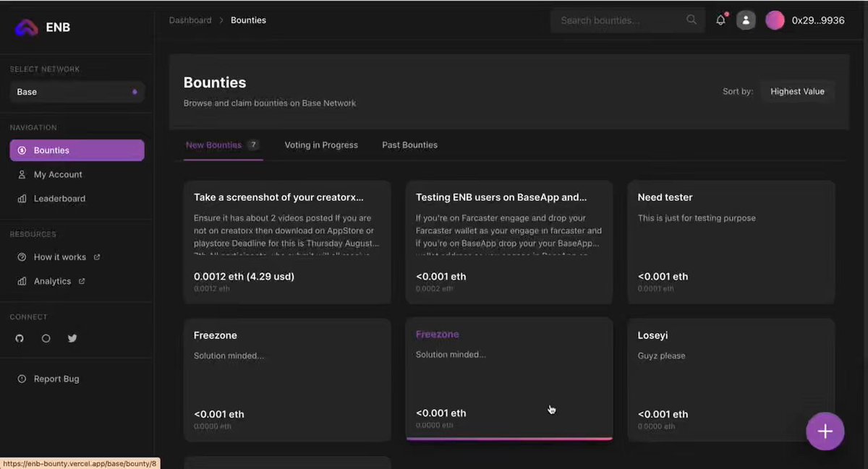Click the pink wallet avatar

775,20
